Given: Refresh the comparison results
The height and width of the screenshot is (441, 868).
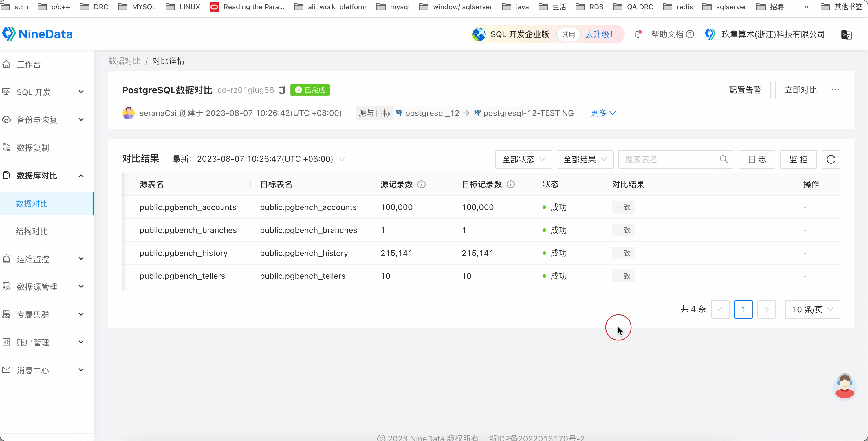Looking at the screenshot, I should tap(831, 159).
